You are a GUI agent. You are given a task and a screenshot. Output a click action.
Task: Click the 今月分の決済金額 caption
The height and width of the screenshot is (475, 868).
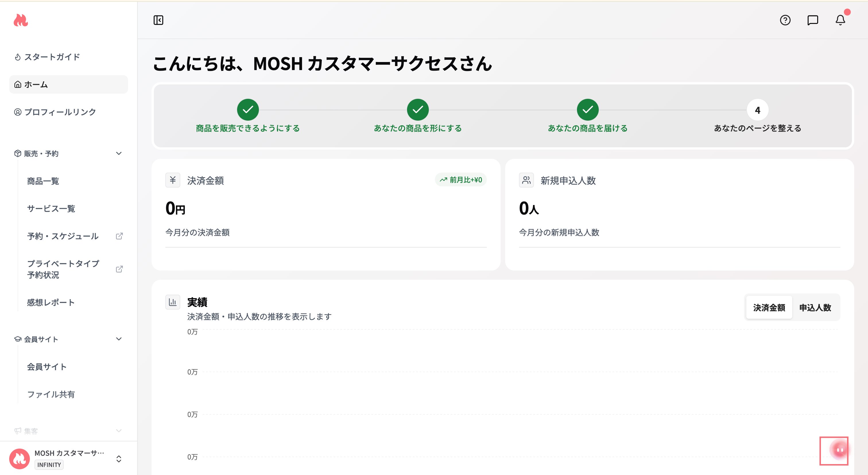(x=197, y=232)
